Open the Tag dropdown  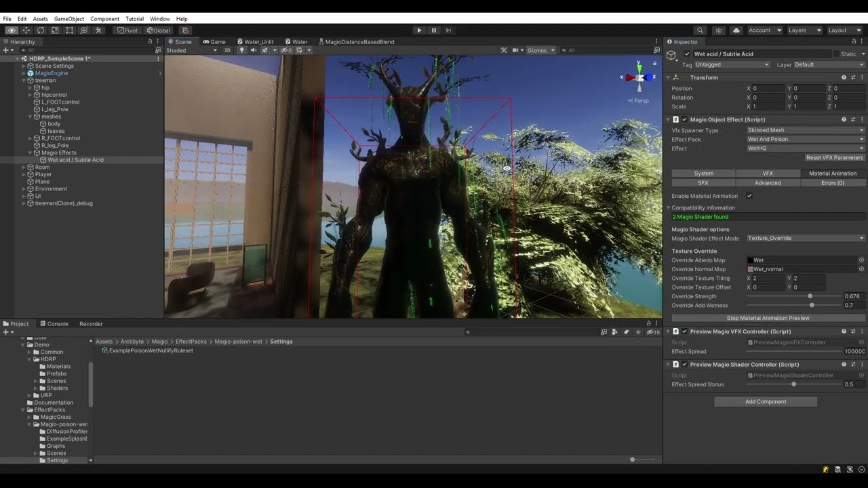pyautogui.click(x=732, y=65)
